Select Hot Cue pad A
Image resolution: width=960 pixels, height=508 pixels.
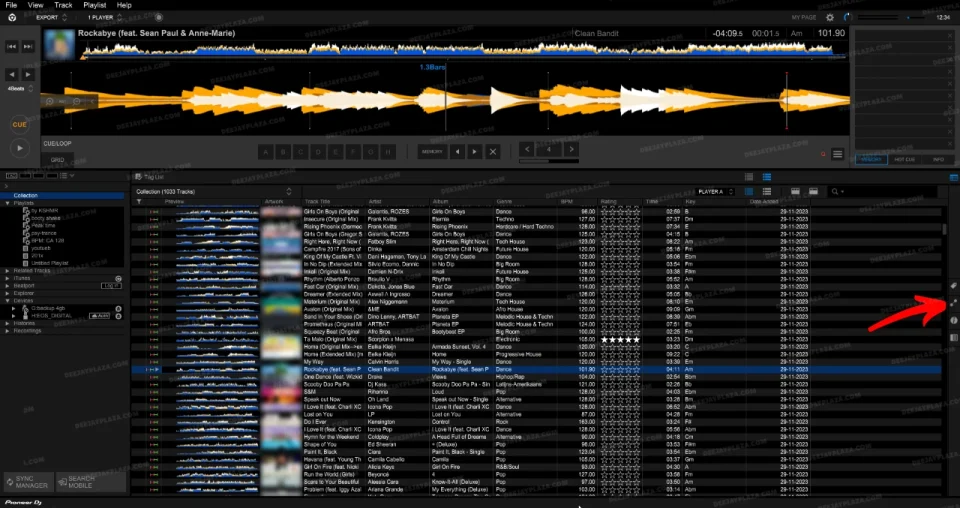(265, 152)
